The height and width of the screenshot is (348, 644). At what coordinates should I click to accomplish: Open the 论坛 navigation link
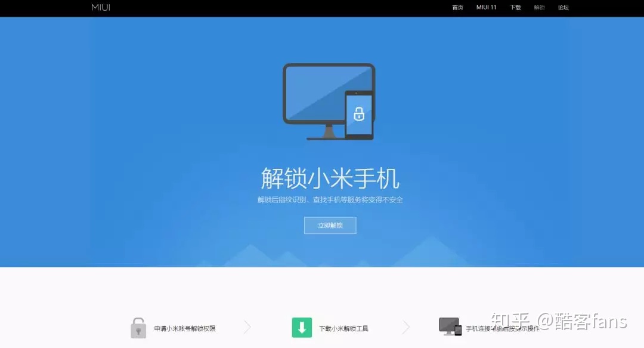coord(563,7)
